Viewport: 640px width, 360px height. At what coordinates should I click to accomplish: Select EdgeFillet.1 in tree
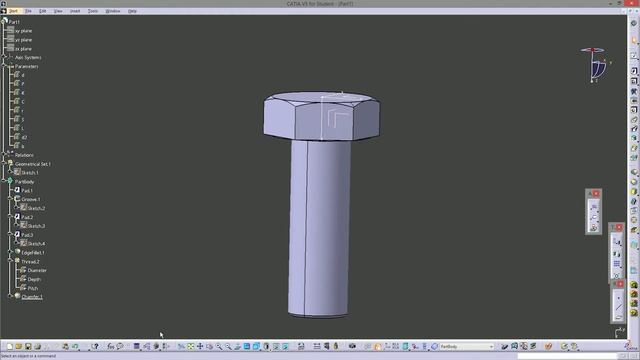tap(33, 253)
